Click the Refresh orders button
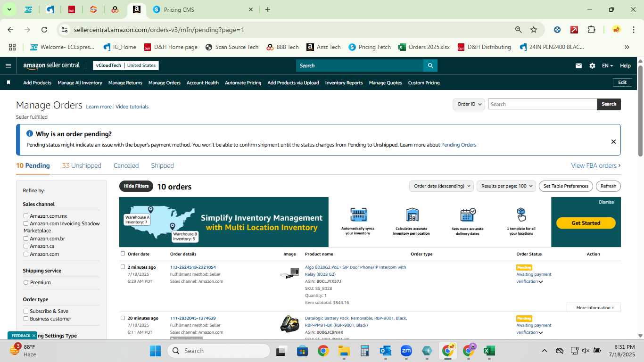The image size is (644, 362). coord(608,186)
